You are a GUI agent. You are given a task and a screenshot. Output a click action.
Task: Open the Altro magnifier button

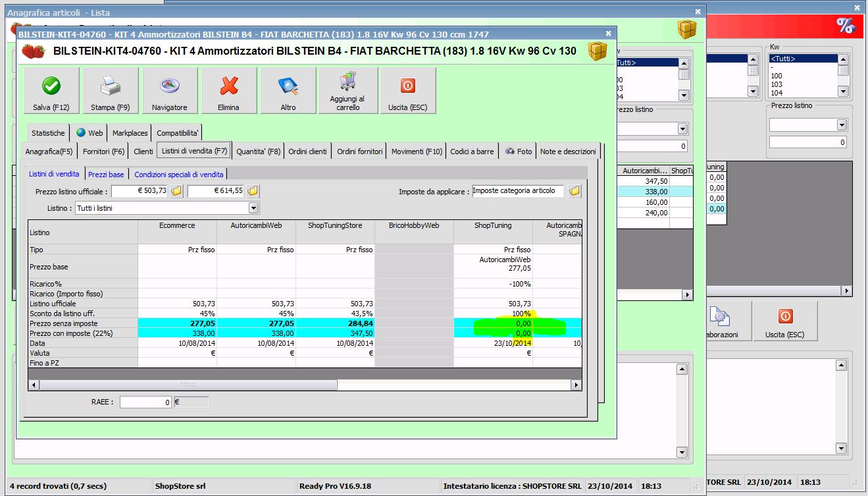[288, 91]
